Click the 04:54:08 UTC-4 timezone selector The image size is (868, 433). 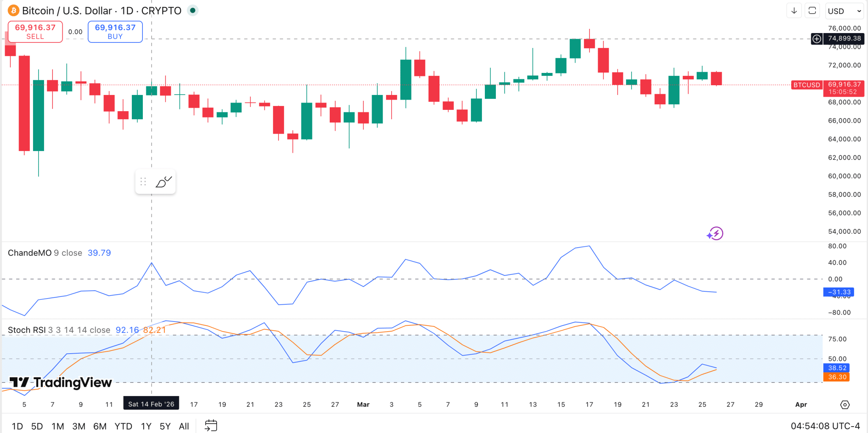point(825,426)
